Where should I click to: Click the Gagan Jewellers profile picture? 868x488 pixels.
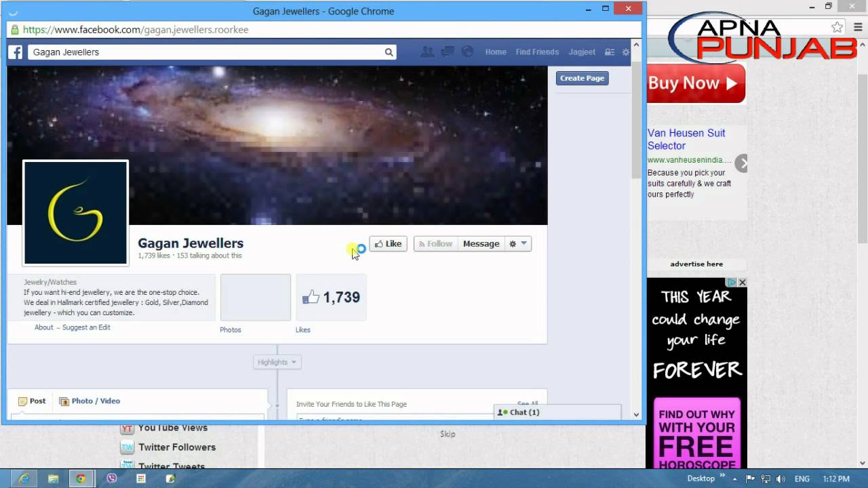[75, 213]
